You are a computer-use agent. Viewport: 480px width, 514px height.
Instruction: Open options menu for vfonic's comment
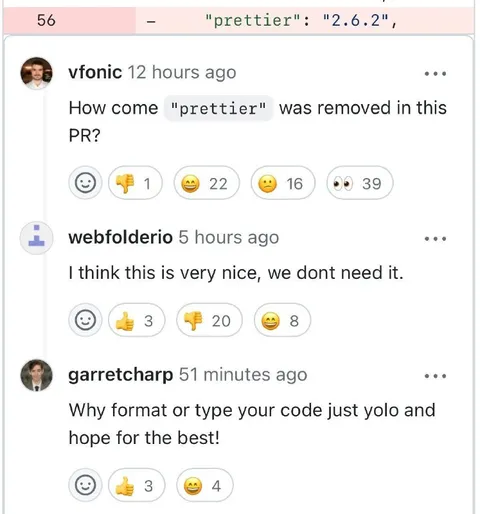(x=435, y=74)
